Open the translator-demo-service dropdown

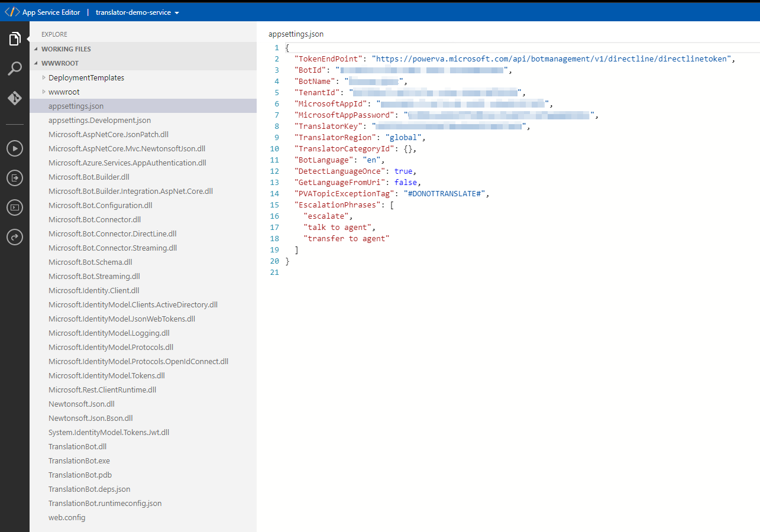coord(137,12)
